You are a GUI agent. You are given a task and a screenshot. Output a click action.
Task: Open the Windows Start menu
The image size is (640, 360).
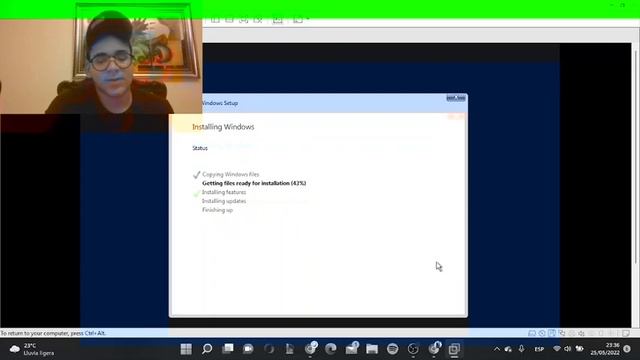186,349
